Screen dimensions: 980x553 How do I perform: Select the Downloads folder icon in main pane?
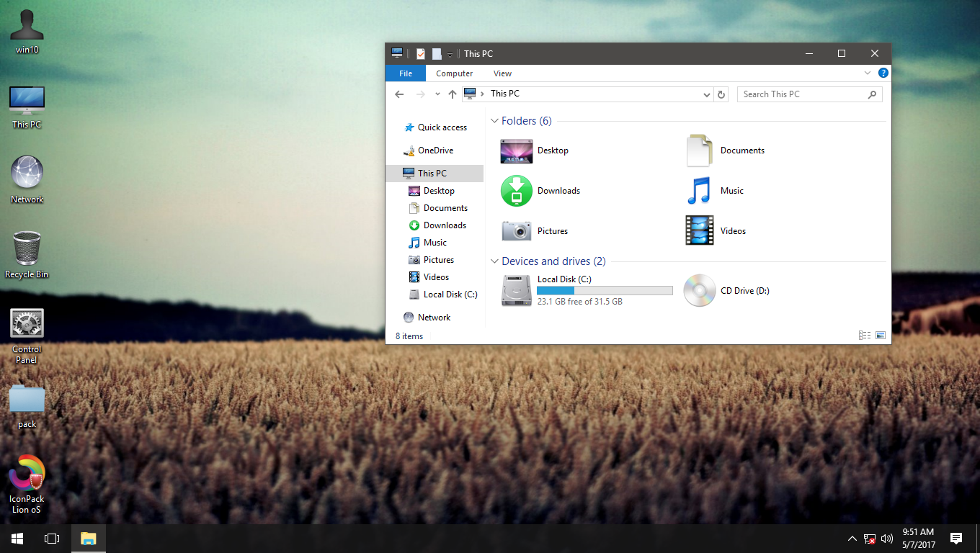pyautogui.click(x=516, y=191)
